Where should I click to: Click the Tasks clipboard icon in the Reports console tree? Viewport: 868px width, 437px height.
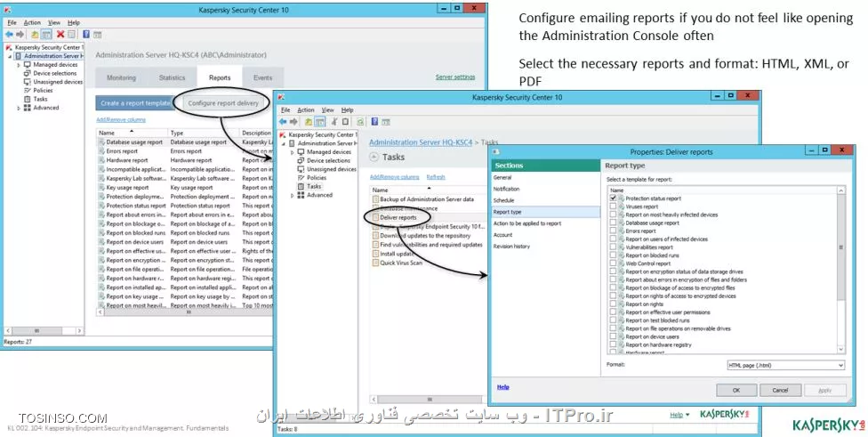click(27, 99)
